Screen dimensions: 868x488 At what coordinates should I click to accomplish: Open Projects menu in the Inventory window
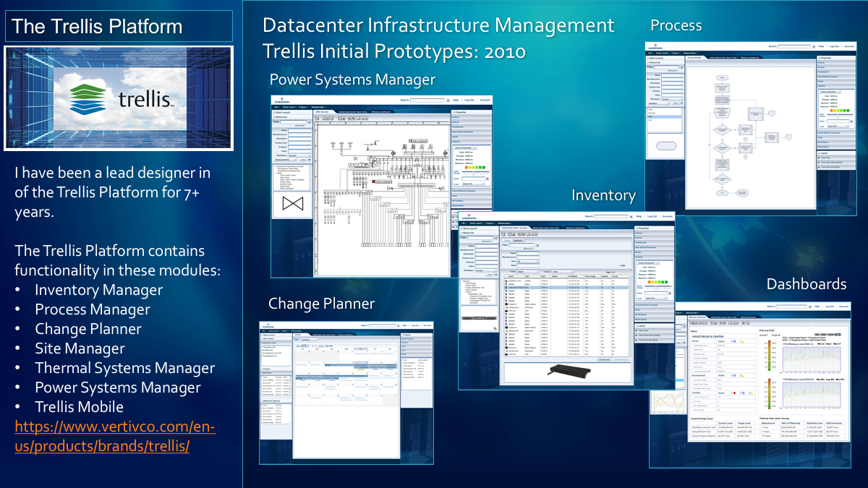click(490, 223)
